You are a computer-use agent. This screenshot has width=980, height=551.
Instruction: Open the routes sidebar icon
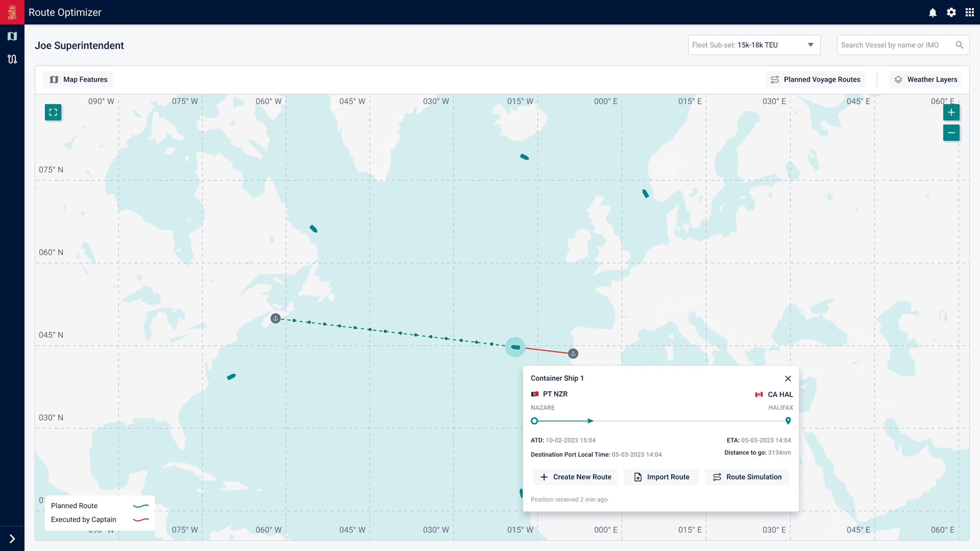pyautogui.click(x=12, y=59)
